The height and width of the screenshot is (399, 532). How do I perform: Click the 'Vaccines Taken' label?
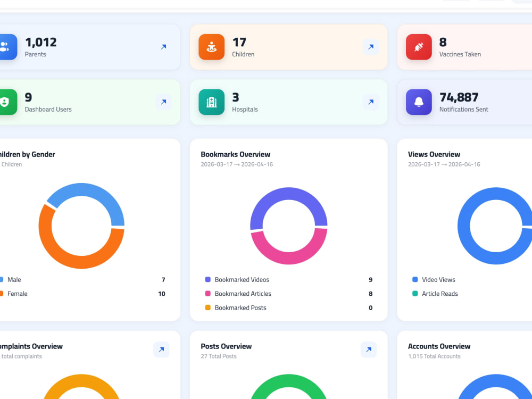(x=460, y=54)
